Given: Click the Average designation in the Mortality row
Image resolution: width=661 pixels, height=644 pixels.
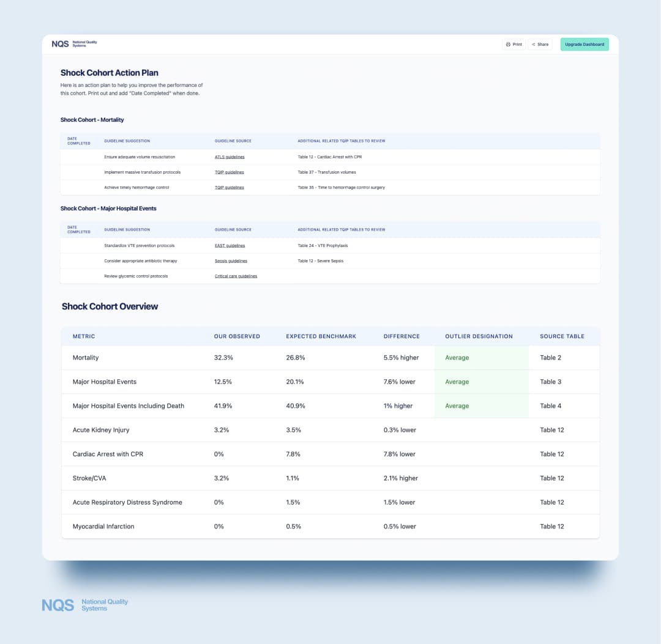Looking at the screenshot, I should [457, 358].
